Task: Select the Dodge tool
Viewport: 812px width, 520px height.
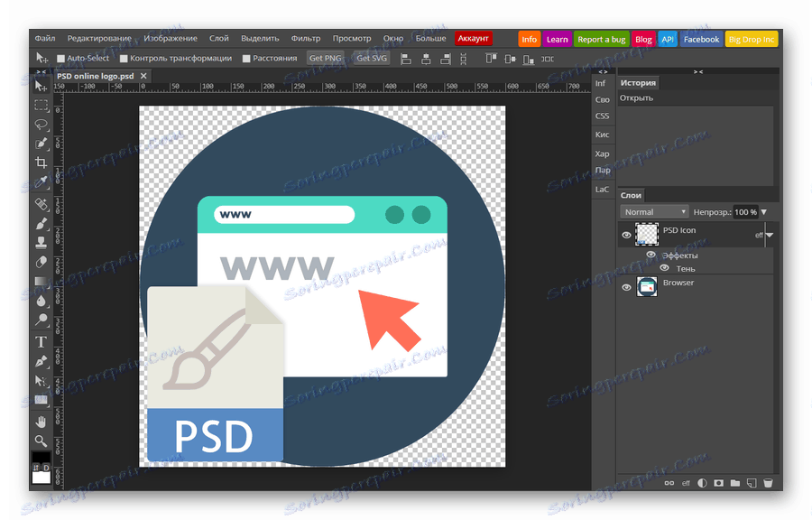Action: pos(41,320)
